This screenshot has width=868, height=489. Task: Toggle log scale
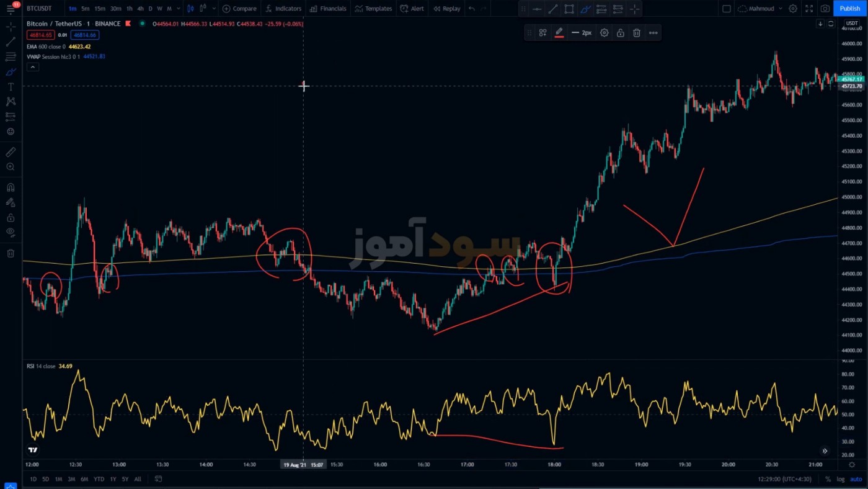[840, 479]
